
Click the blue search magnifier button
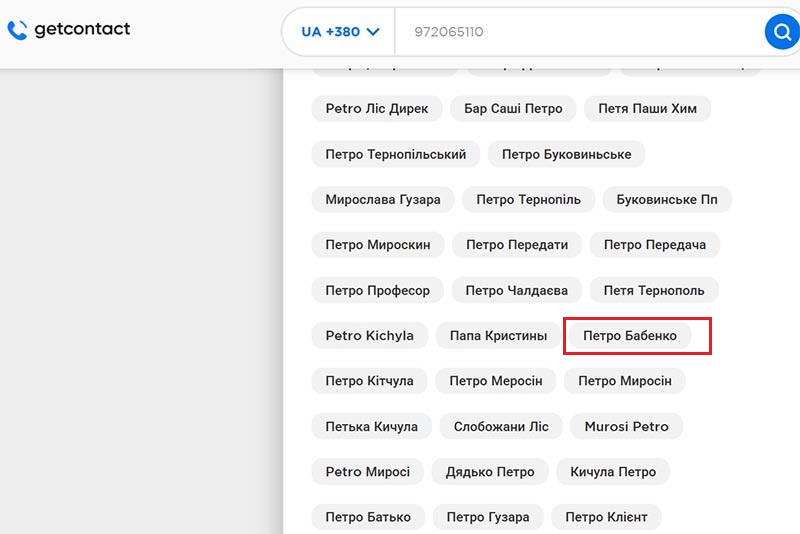tap(782, 32)
